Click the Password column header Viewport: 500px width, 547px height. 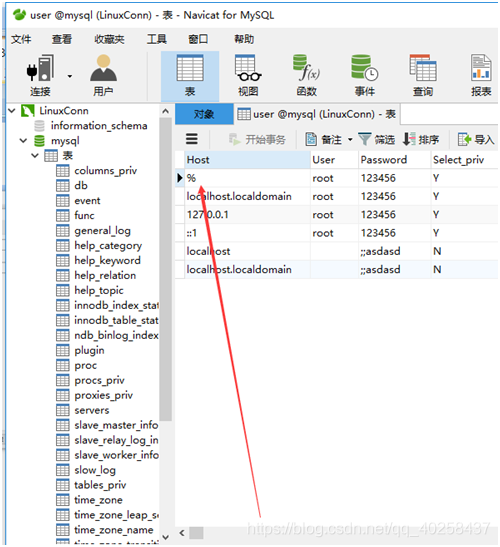coord(395,160)
